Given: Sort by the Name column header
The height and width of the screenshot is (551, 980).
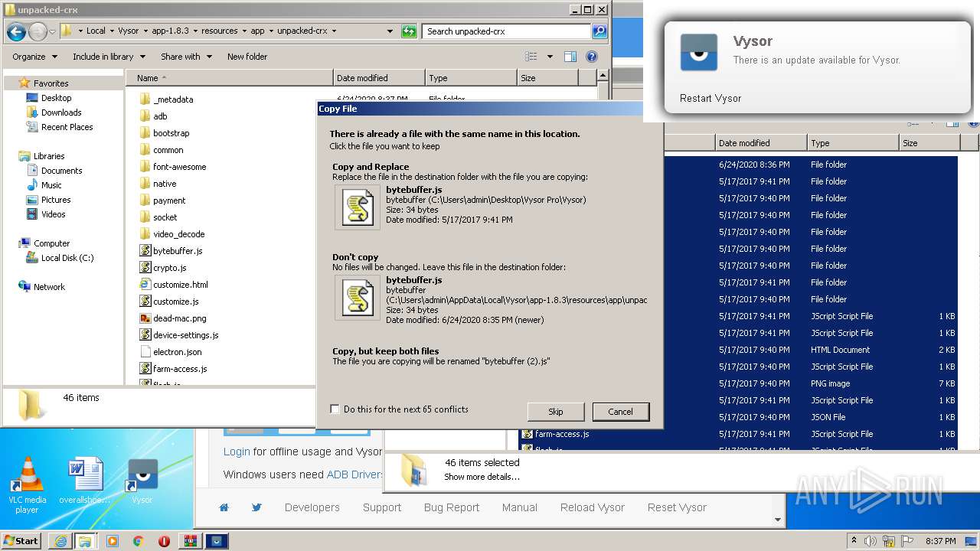Looking at the screenshot, I should coord(230,78).
